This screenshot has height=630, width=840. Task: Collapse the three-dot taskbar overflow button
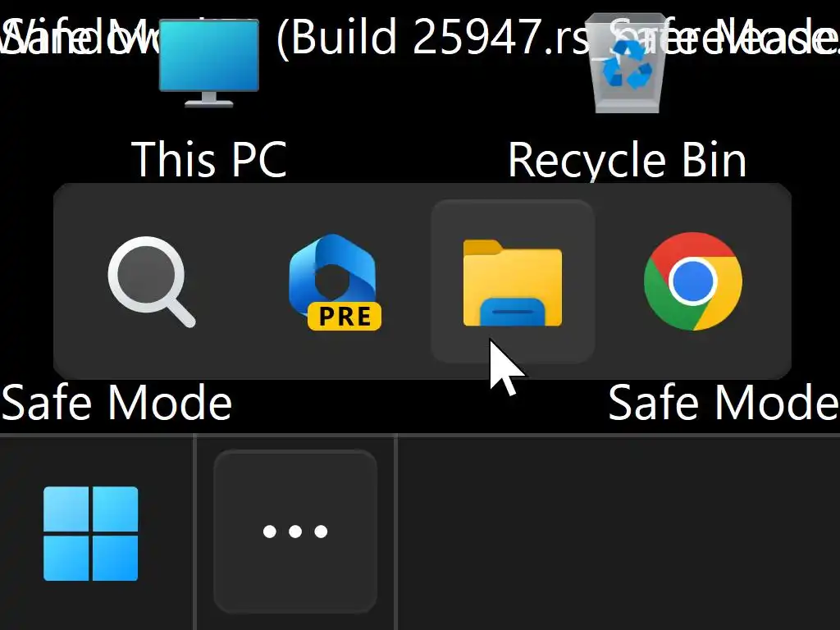pos(295,532)
